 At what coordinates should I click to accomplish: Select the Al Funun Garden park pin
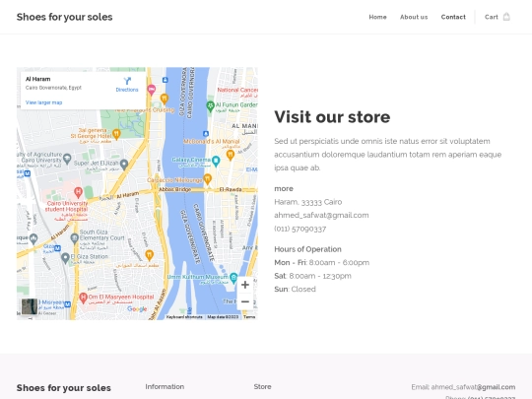coord(211,106)
